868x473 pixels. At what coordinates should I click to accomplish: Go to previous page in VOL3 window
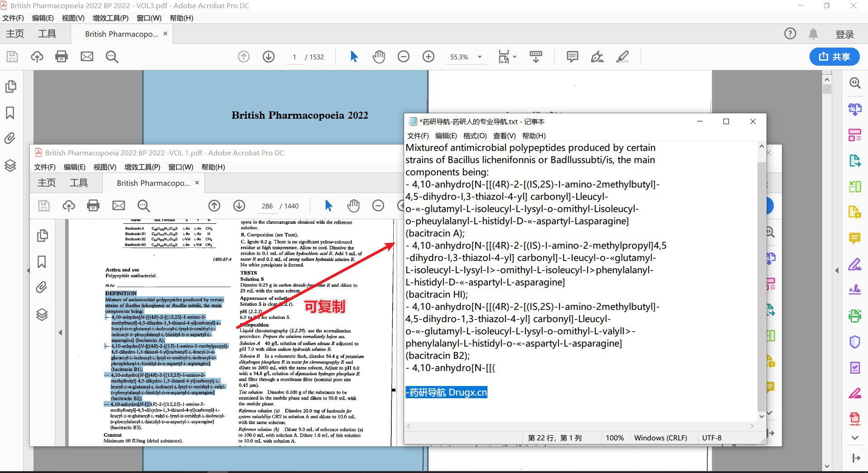[244, 57]
